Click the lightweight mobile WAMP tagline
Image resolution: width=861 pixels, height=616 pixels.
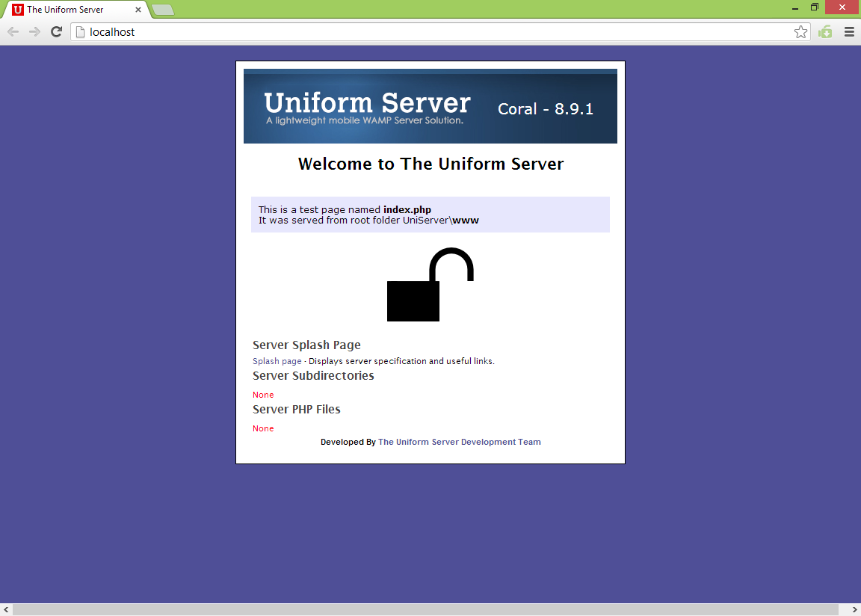(x=365, y=120)
